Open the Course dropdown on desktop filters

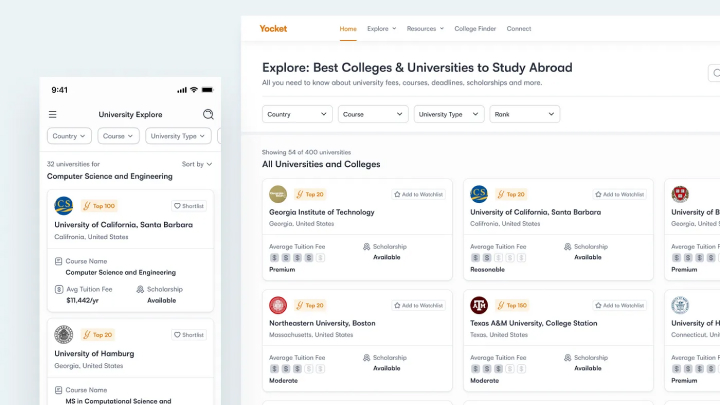[373, 114]
